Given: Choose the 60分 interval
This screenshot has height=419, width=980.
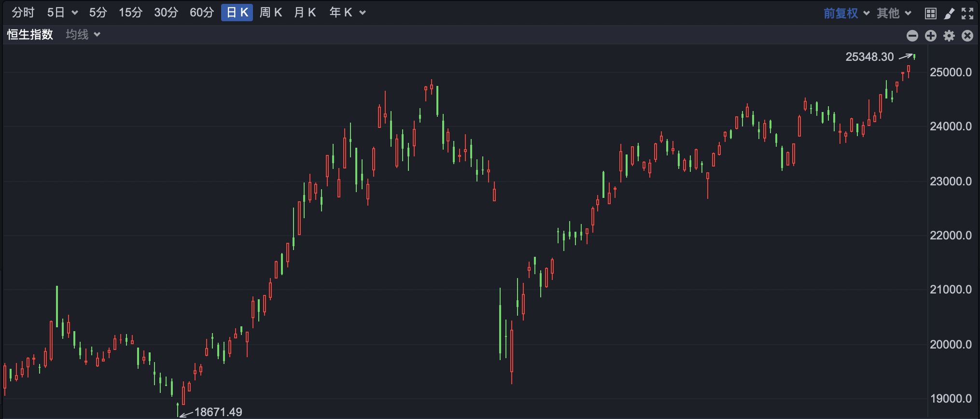Looking at the screenshot, I should tap(201, 13).
